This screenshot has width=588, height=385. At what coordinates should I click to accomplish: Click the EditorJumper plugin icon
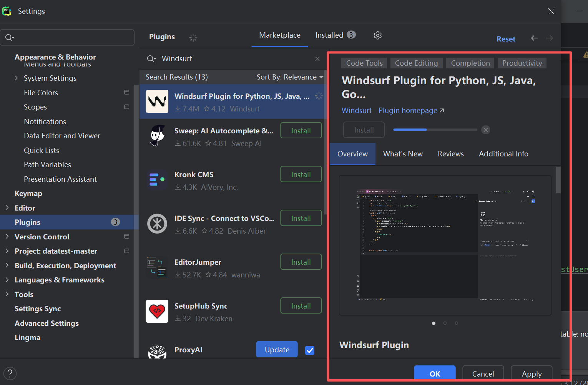click(x=157, y=267)
